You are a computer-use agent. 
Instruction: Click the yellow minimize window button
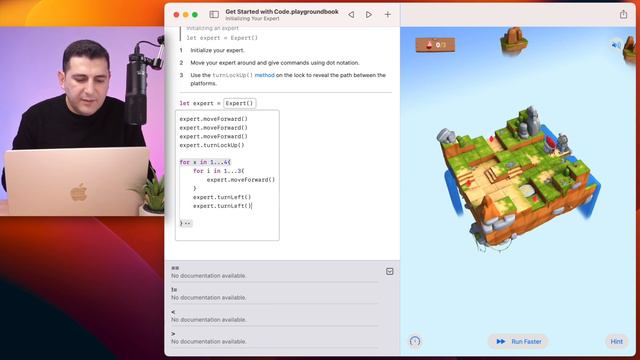pyautogui.click(x=186, y=15)
